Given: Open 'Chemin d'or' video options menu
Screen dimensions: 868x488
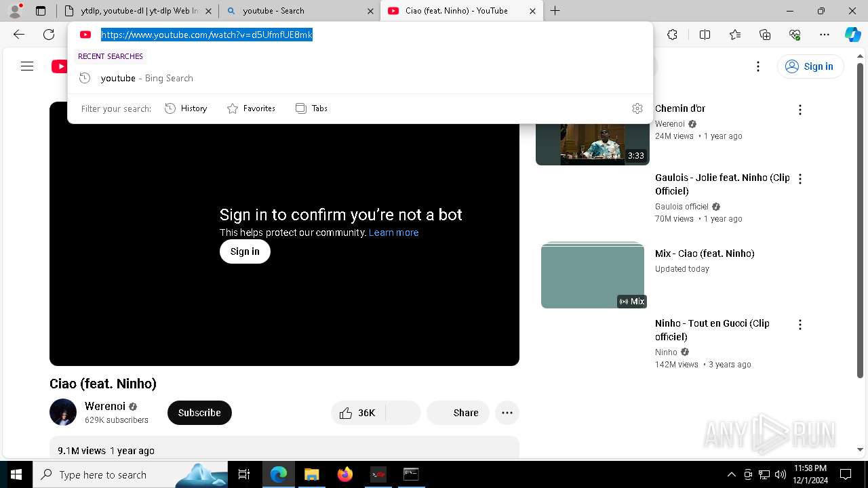Looking at the screenshot, I should pos(800,110).
